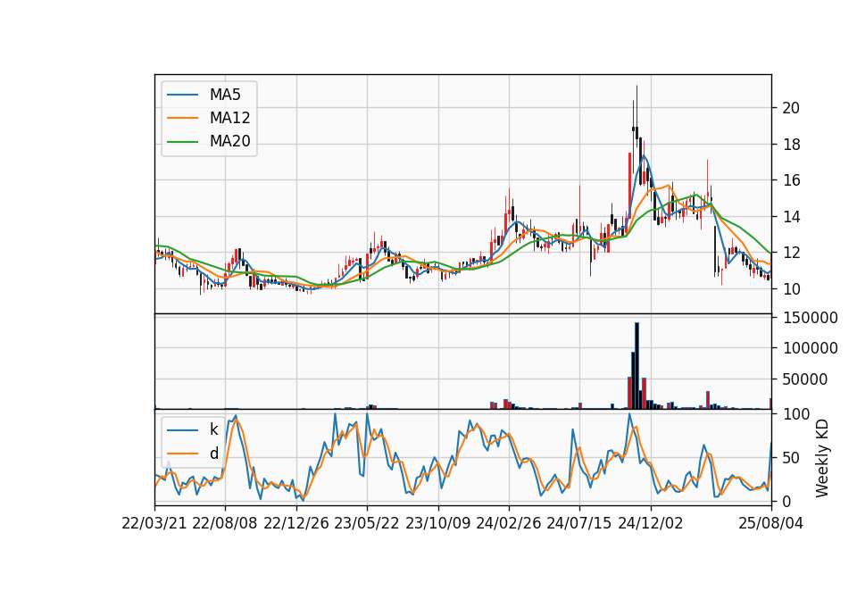Click the MA20 legend label
857x616 pixels.
point(229,141)
